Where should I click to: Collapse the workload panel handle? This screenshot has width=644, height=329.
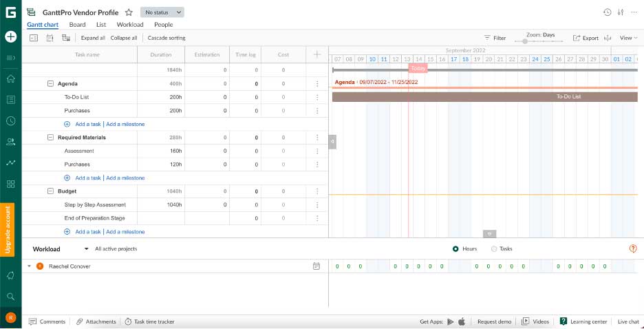(490, 234)
